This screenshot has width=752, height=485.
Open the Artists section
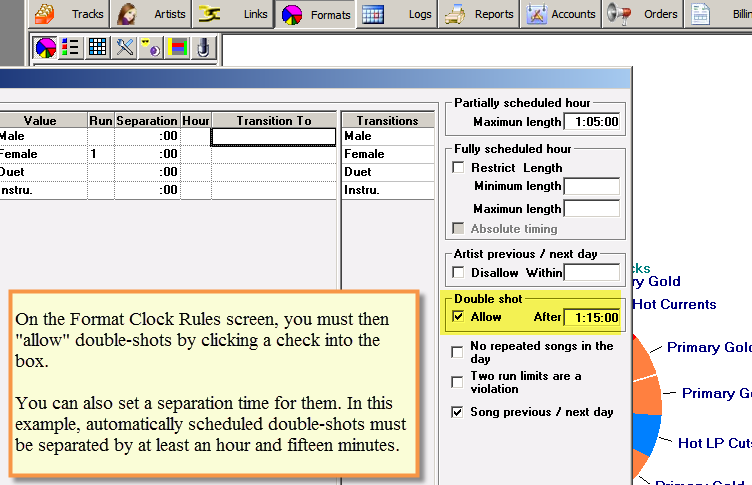[151, 14]
